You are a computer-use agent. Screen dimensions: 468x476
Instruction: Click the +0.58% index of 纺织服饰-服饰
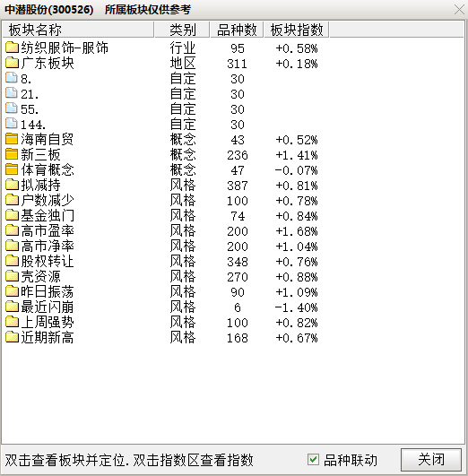coord(297,48)
